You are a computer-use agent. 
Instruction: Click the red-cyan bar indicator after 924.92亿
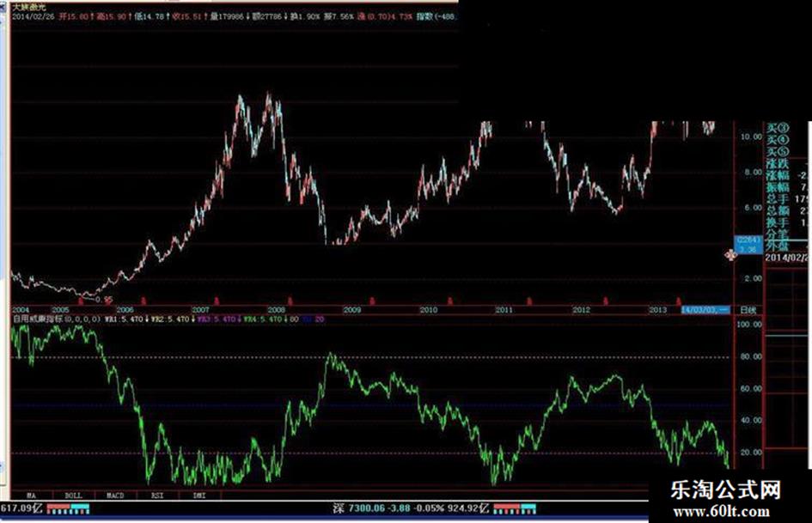[515, 509]
